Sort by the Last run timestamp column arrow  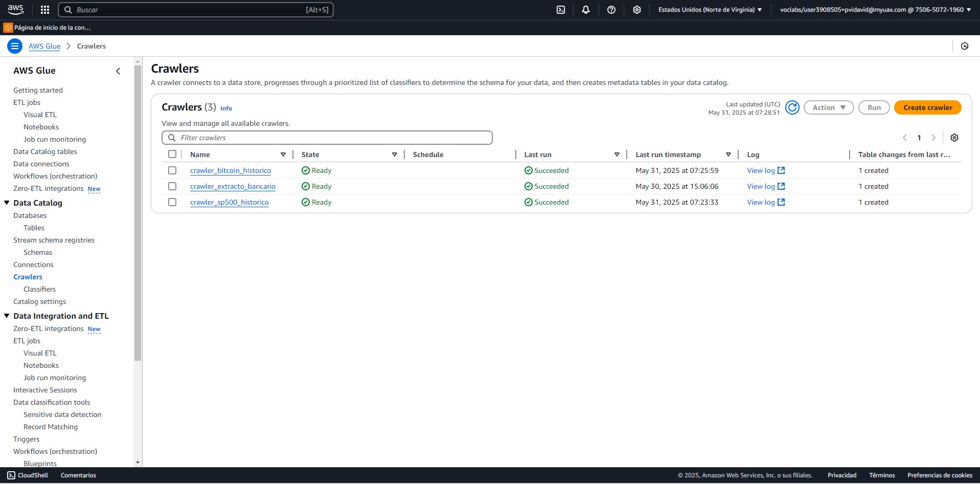coord(728,155)
